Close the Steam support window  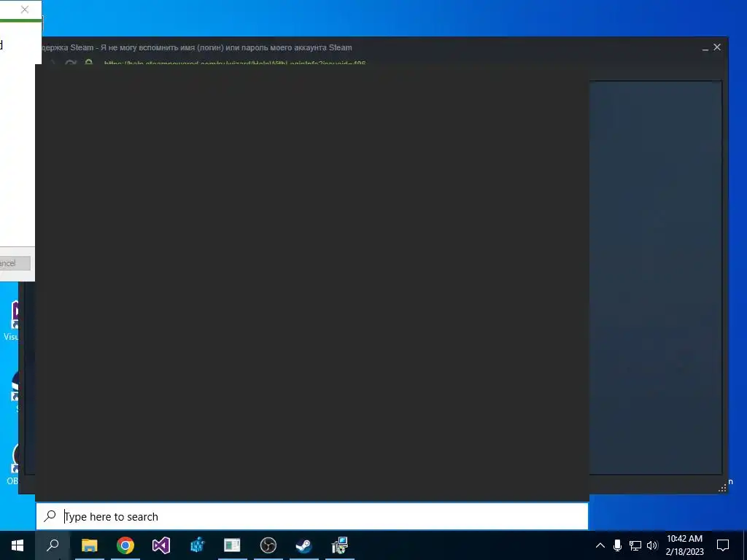point(717,47)
